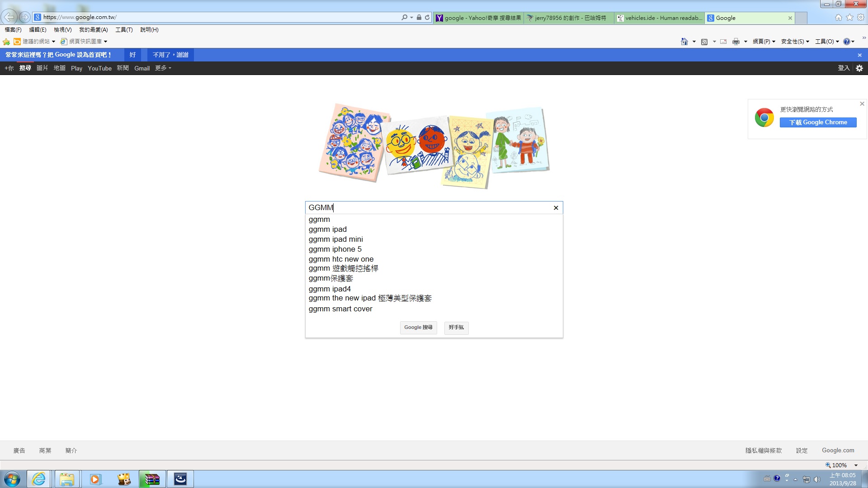Click the printer icon in command bar
Viewport: 868px width, 488px height.
tap(736, 42)
